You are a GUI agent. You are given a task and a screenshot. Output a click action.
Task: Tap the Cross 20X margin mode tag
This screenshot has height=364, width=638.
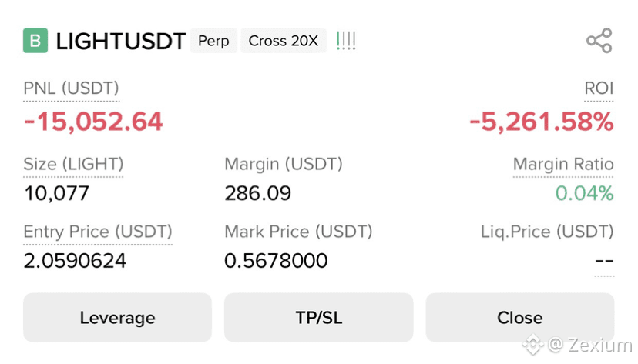click(x=284, y=41)
